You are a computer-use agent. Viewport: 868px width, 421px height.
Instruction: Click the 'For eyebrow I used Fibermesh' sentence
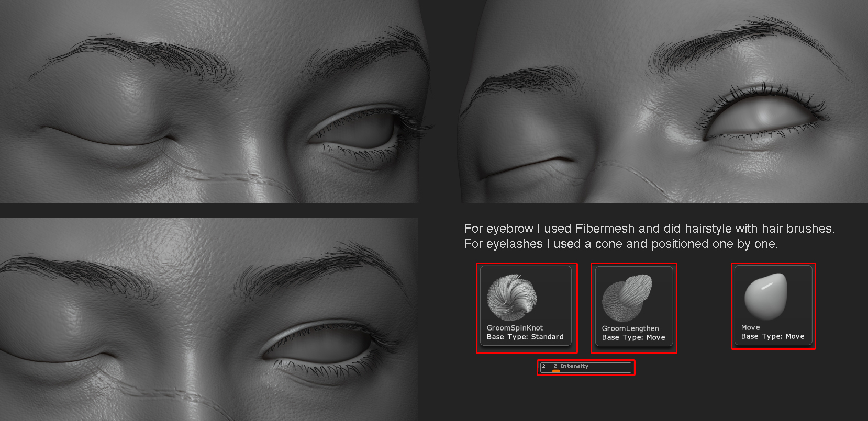point(649,229)
